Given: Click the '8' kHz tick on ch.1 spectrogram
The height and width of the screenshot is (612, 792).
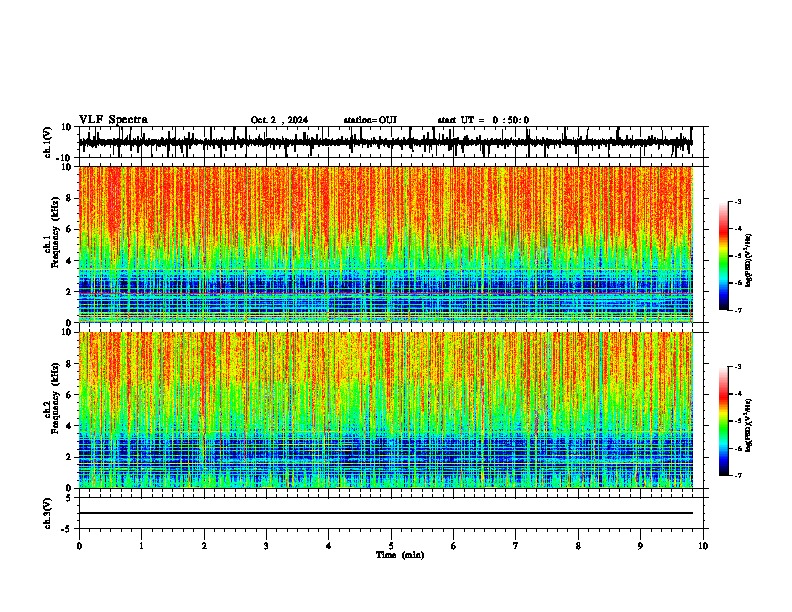Looking at the screenshot, I should pos(69,198).
